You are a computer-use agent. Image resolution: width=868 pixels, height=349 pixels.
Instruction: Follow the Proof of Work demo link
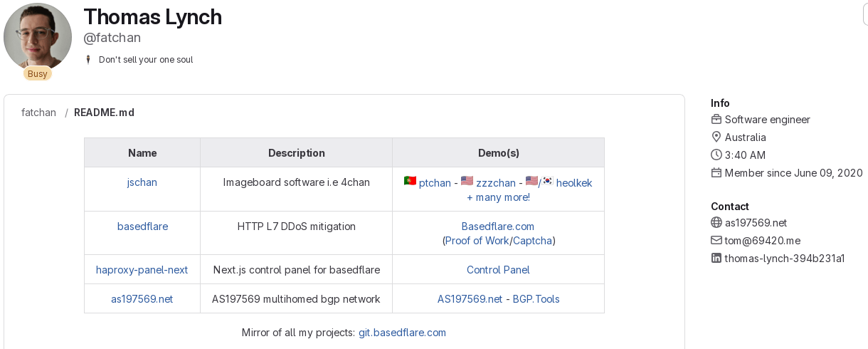click(x=477, y=241)
